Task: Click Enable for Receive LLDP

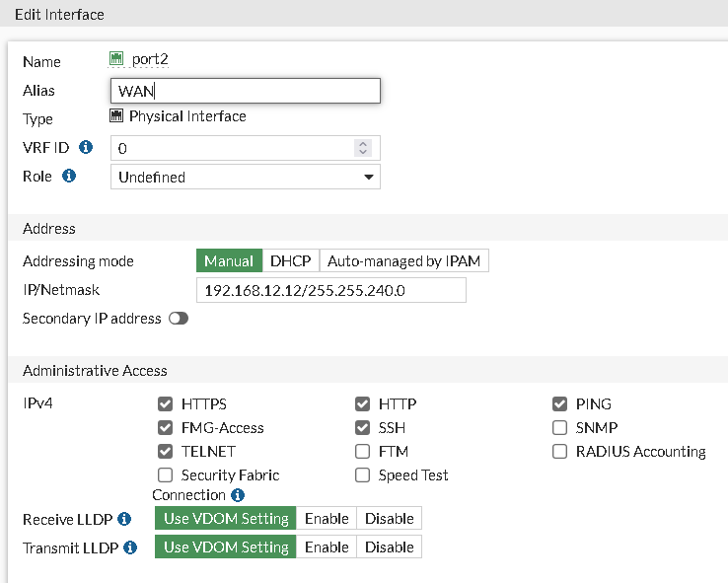Action: click(327, 518)
